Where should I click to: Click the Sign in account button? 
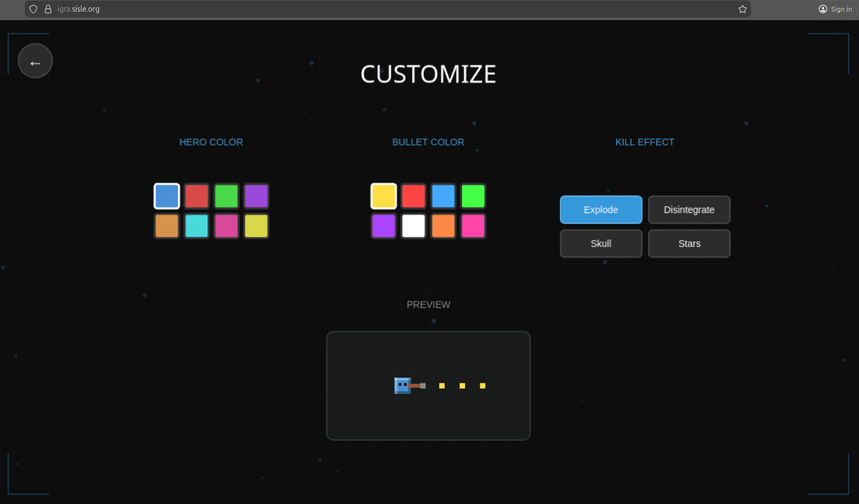(835, 9)
